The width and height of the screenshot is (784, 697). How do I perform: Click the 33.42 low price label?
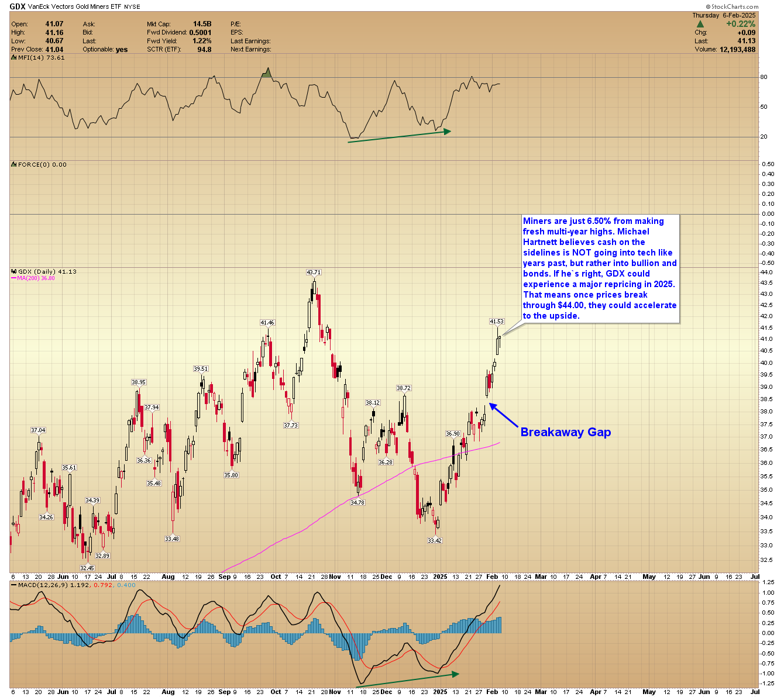435,540
